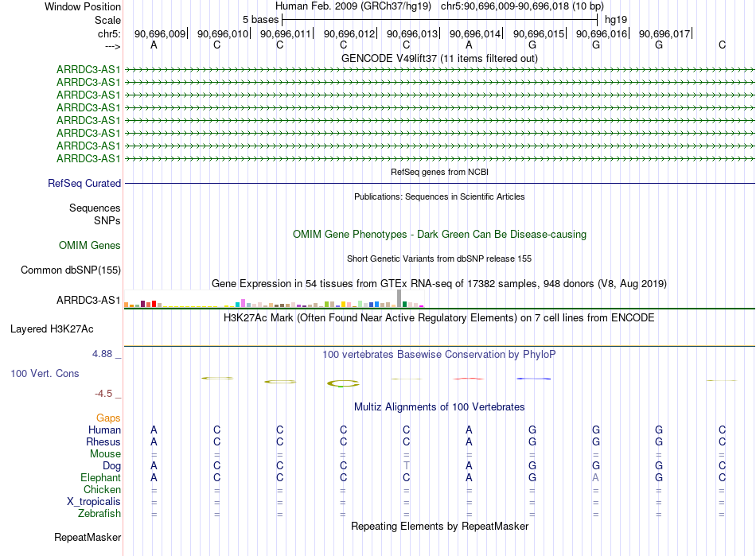
Task: Click the tall gray bar in GTEx chart
Action: [399, 299]
